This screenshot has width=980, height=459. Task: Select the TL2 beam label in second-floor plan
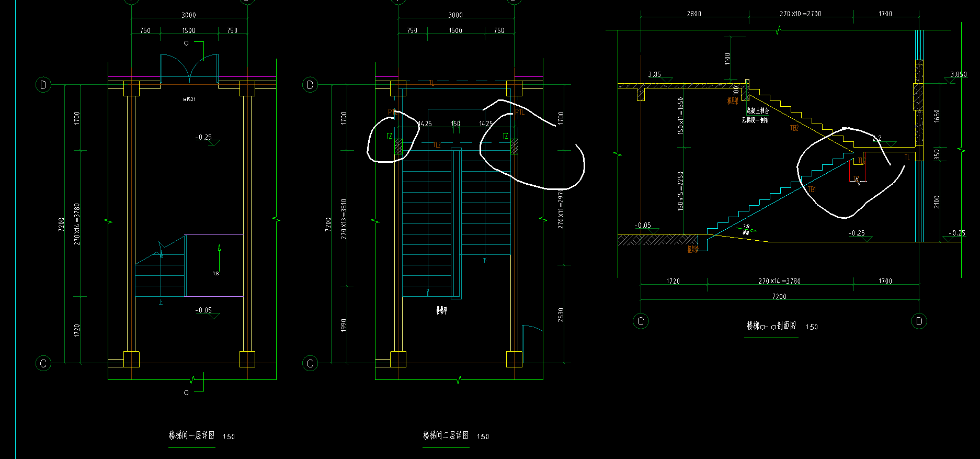(437, 145)
